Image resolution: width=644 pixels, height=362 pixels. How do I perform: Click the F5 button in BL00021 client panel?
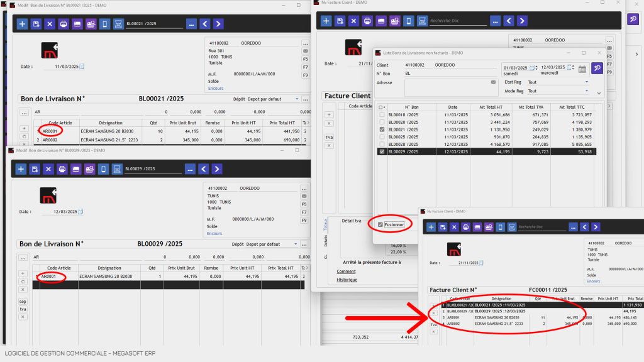pos(305,59)
